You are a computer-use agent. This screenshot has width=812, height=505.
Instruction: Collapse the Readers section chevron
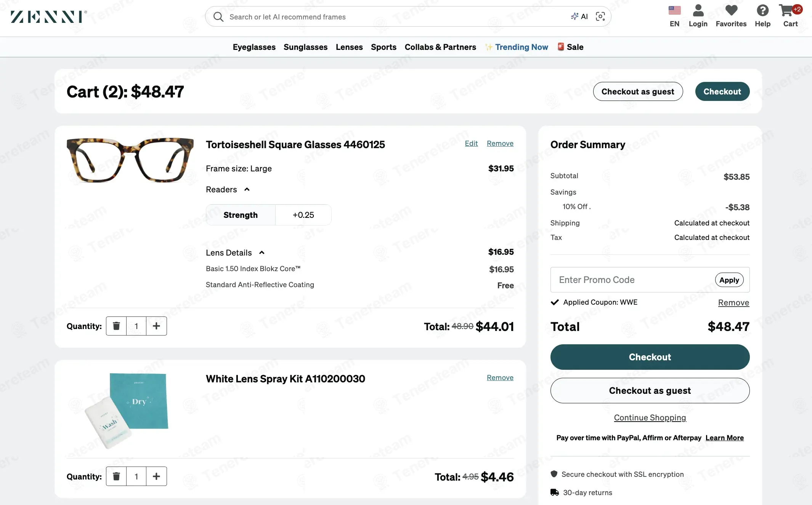click(x=247, y=189)
